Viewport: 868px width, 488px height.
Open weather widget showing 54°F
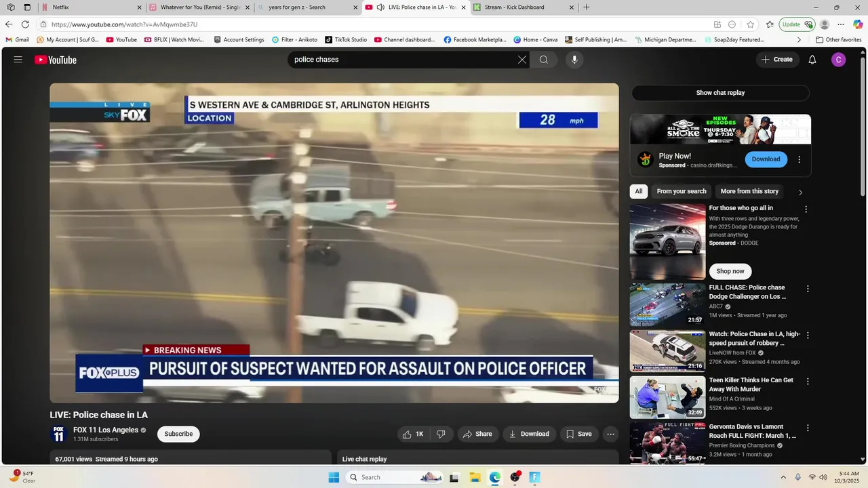[x=22, y=477]
